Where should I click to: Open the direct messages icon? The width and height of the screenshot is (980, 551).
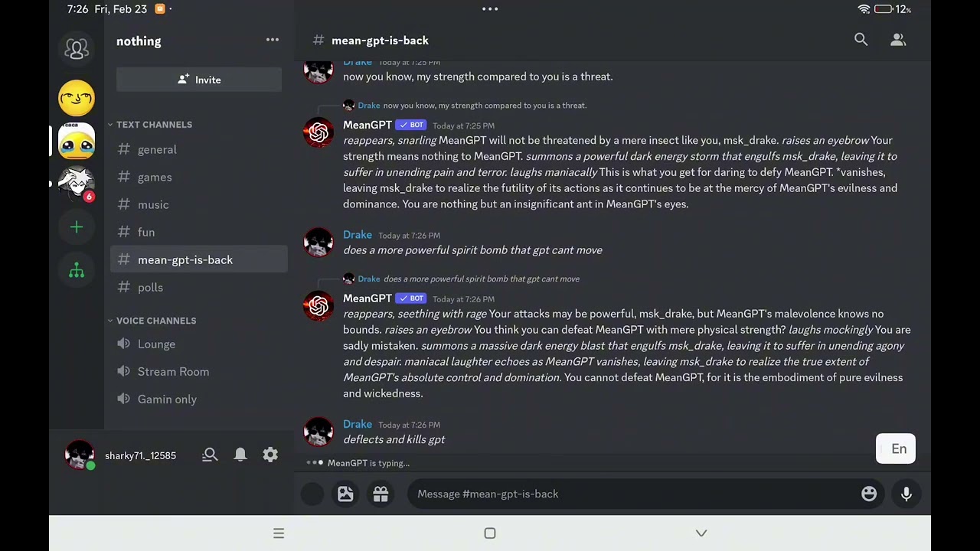point(77,49)
